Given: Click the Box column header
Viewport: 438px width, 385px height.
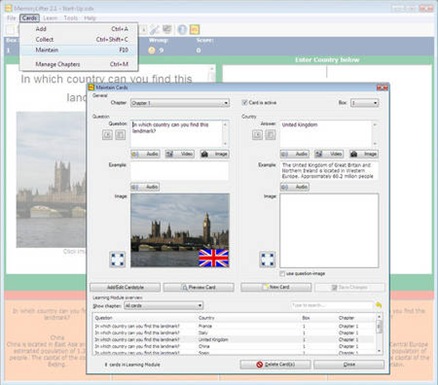Looking at the screenshot, I should [319, 318].
